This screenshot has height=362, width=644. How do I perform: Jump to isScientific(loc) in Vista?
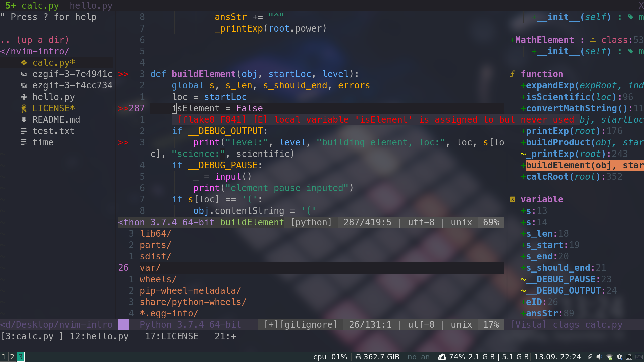coord(577,97)
